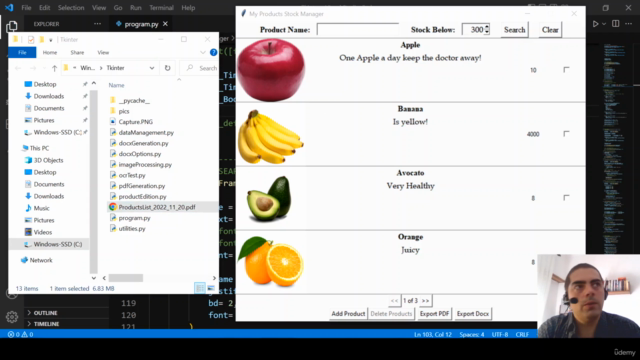This screenshot has height=360, width=640.
Task: Focus File Explorer Search box
Action: point(200,68)
